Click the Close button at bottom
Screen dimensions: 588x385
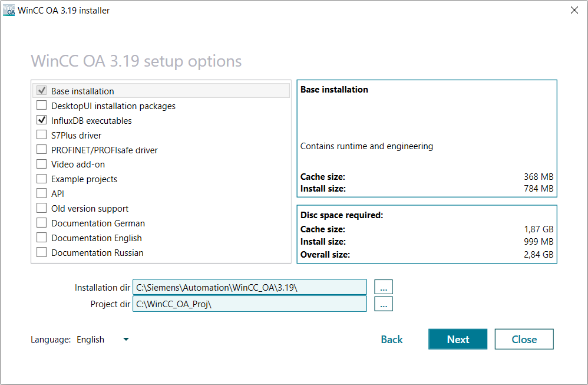click(524, 340)
